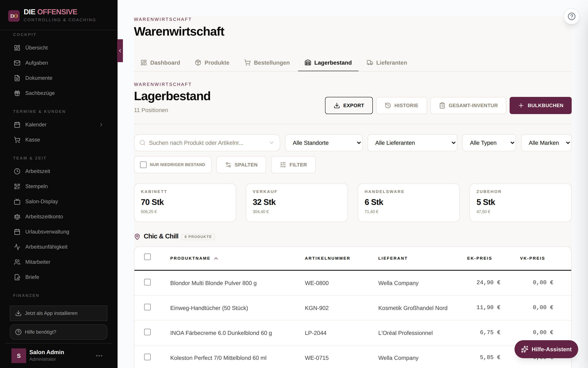This screenshot has height=368, width=588.
Task: Open the Historie view
Action: pyautogui.click(x=401, y=105)
